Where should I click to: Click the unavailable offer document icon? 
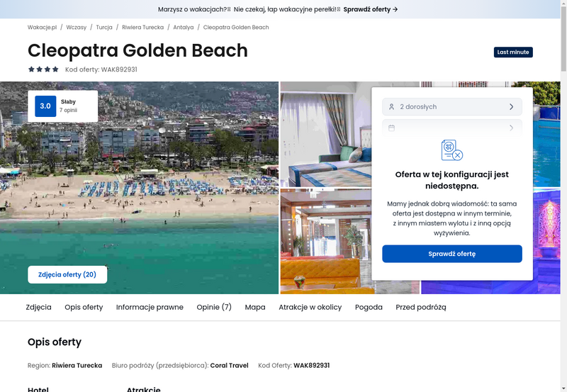(451, 150)
